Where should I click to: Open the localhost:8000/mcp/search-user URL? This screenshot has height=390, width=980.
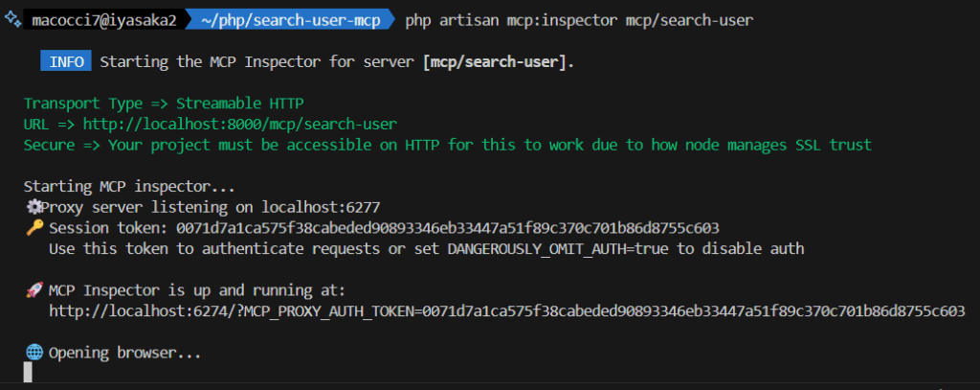pyautogui.click(x=239, y=125)
